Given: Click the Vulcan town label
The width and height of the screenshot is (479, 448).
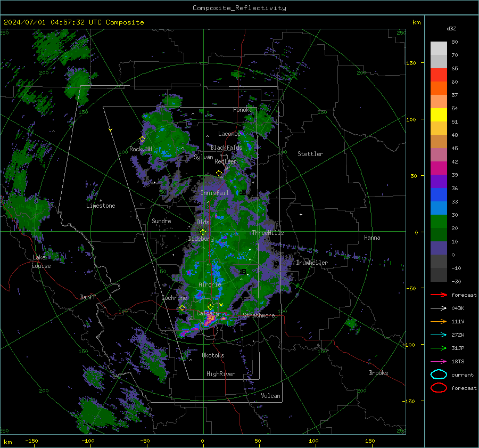Looking at the screenshot, I should 270,396.
